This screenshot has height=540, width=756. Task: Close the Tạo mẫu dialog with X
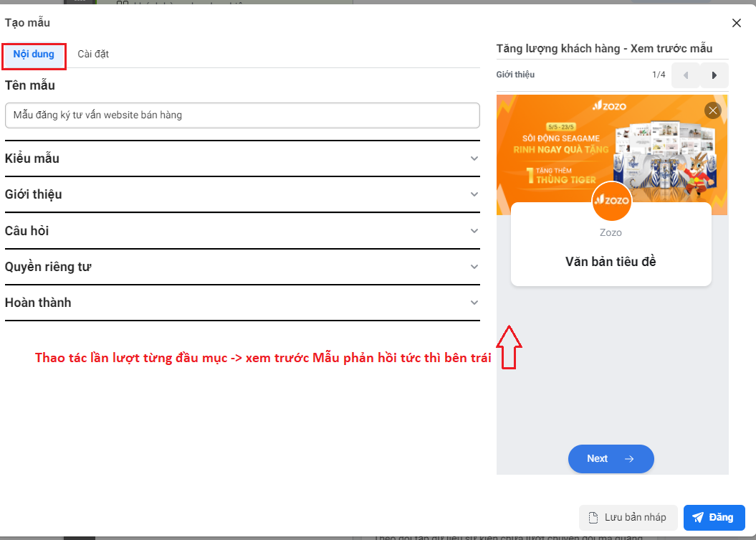[x=736, y=23]
